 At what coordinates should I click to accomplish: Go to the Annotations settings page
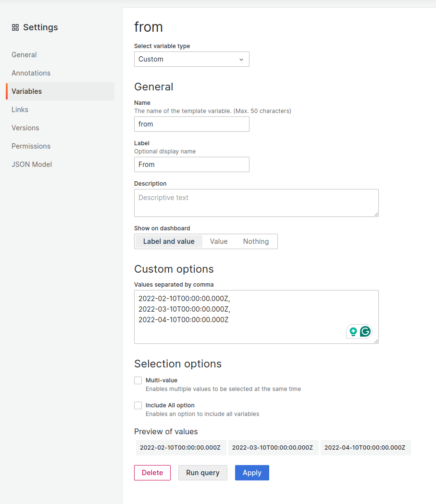pyautogui.click(x=31, y=73)
